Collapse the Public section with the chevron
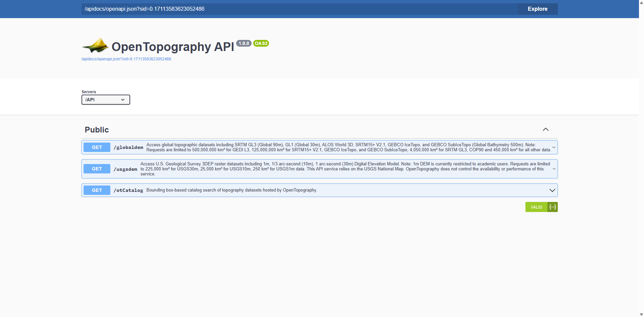The image size is (644, 317). (x=546, y=129)
